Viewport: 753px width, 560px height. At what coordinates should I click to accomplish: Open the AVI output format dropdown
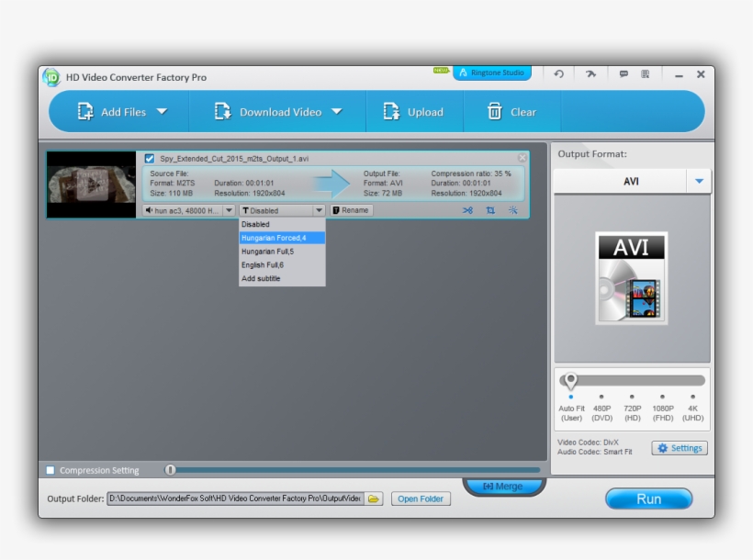coord(699,182)
